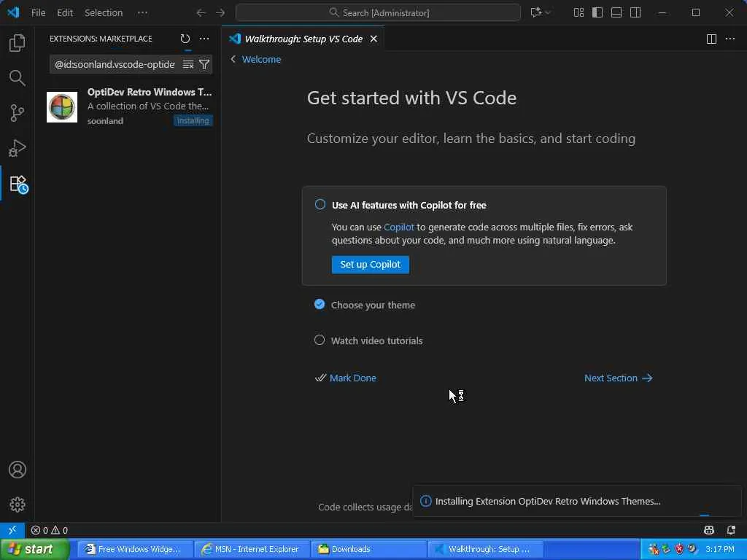
Task: Open the OptiDev Retro Windows Themes extension
Action: point(129,106)
